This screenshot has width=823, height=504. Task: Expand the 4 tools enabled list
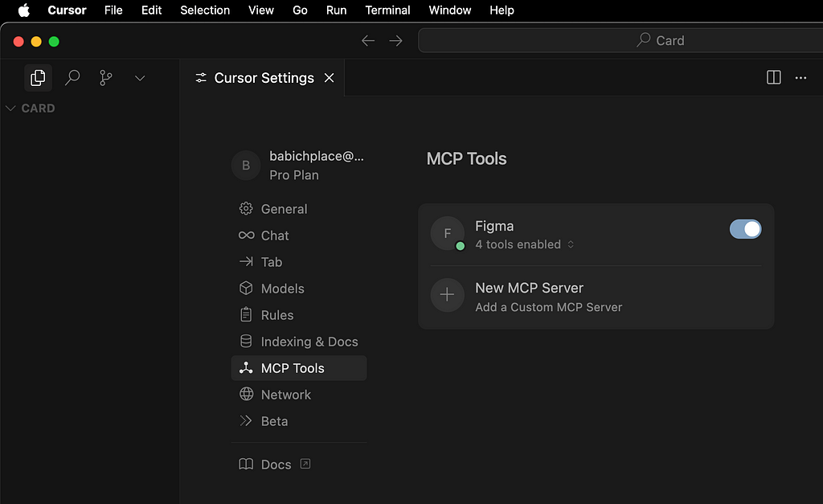[524, 244]
